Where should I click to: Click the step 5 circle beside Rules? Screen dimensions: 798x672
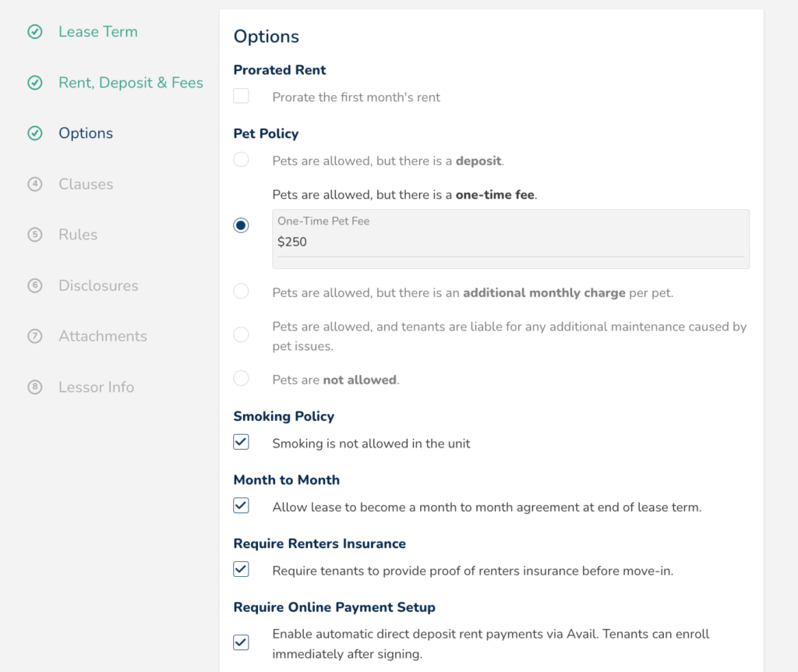click(x=35, y=235)
